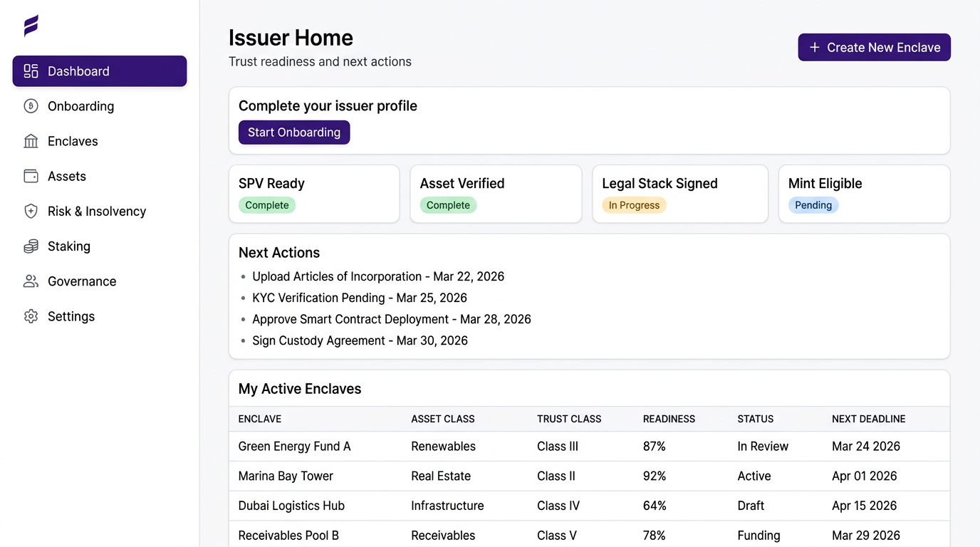Click the plus icon on Create New Enclave
This screenshot has width=980, height=547.
point(813,47)
